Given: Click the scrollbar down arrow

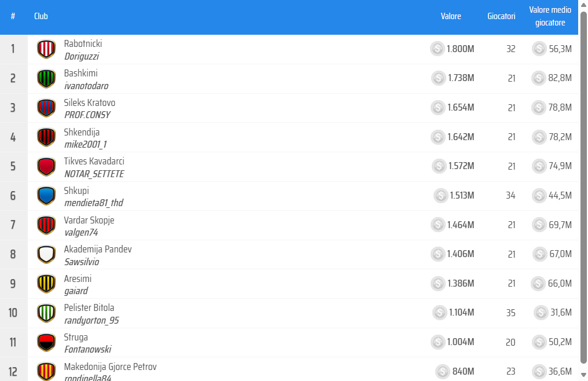Looking at the screenshot, I should 583,374.
